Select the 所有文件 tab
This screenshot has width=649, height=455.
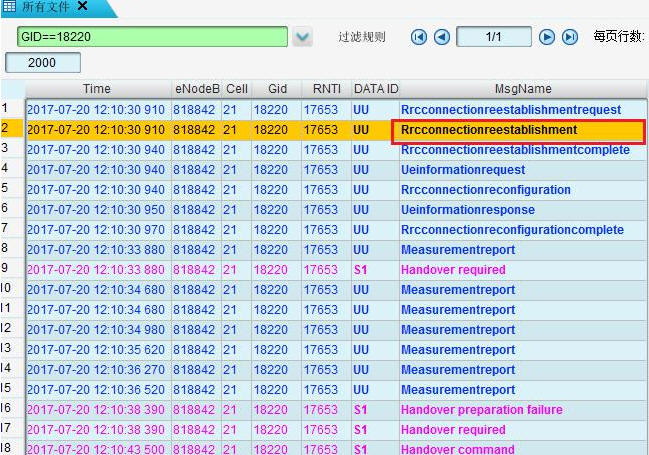[x=47, y=7]
